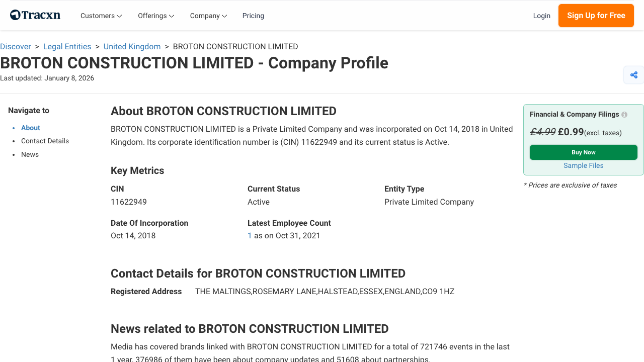Viewport: 644px width, 362px height.
Task: Click the employee count link for Oct 2021
Action: pos(250,235)
